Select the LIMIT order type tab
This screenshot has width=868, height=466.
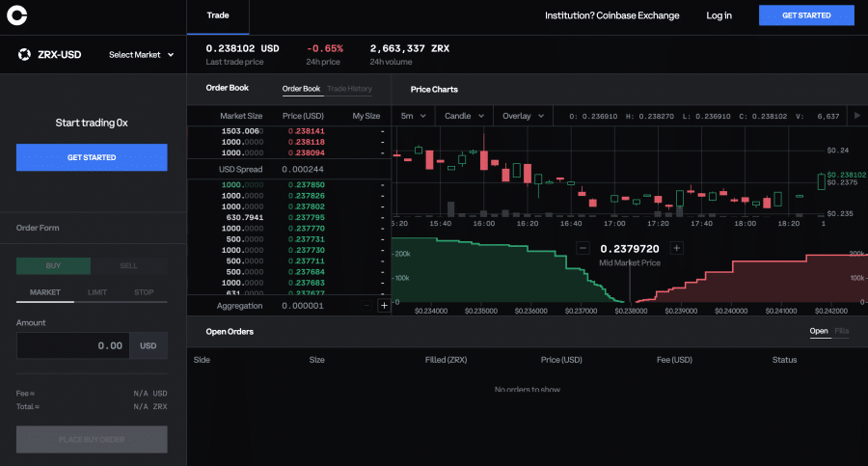click(96, 292)
